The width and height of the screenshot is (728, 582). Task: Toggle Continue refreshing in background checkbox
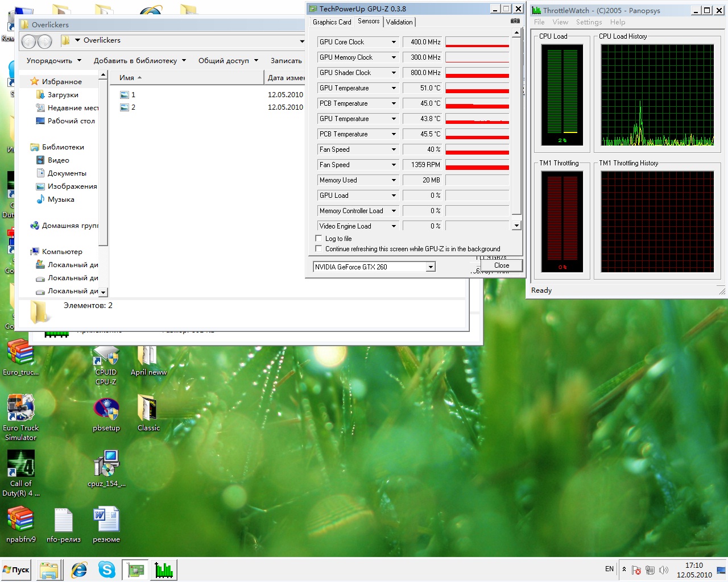[x=318, y=249]
